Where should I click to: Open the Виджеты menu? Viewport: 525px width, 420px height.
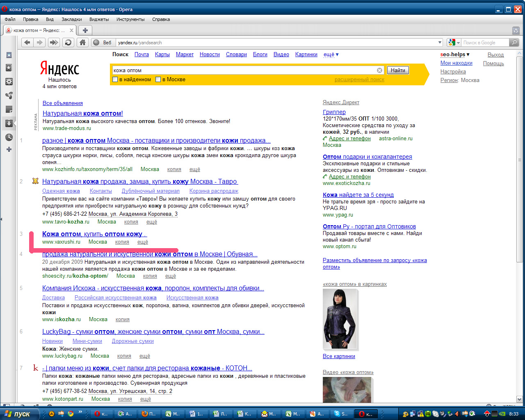pyautogui.click(x=99, y=19)
